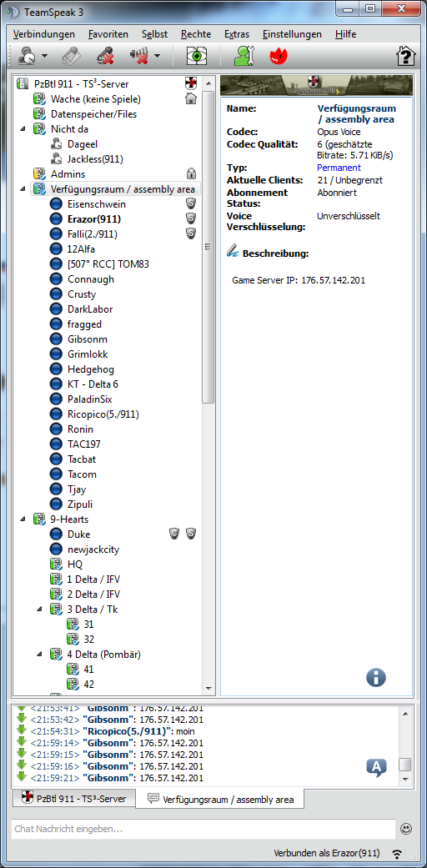Switch to PzBtl 911 - TS³-Server chat tab
This screenshot has width=427, height=868.
point(73,800)
